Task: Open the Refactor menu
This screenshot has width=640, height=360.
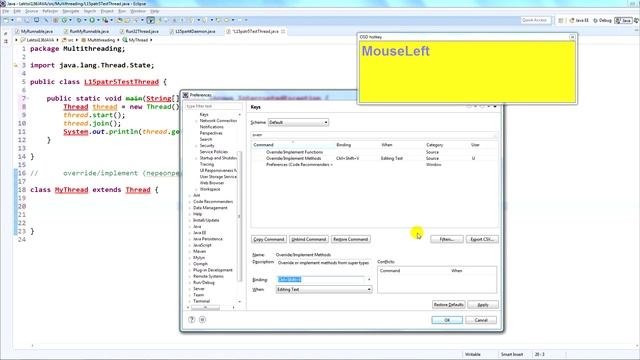Action: (50, 11)
